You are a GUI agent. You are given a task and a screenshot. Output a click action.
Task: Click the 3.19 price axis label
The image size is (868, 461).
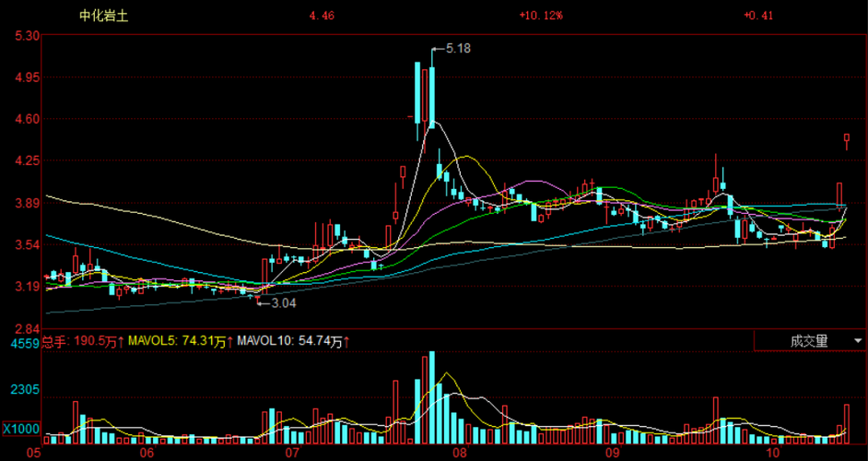point(26,287)
